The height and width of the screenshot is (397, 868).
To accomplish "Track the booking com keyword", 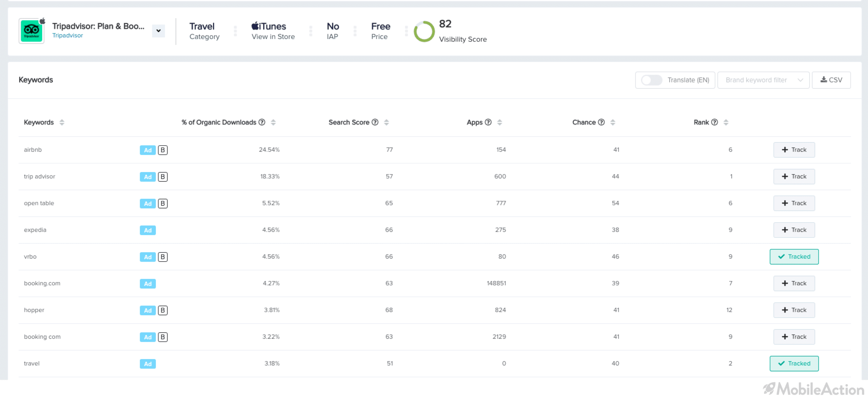I will tap(794, 337).
